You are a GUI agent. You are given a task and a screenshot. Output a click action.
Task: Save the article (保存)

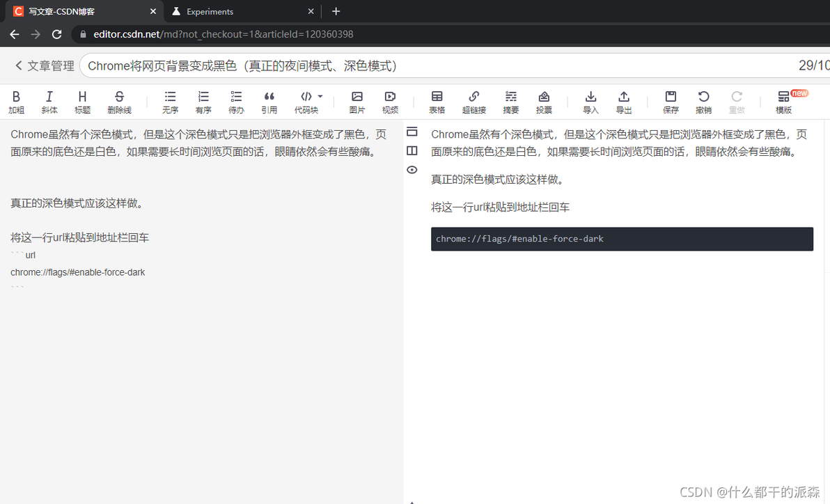pos(671,102)
